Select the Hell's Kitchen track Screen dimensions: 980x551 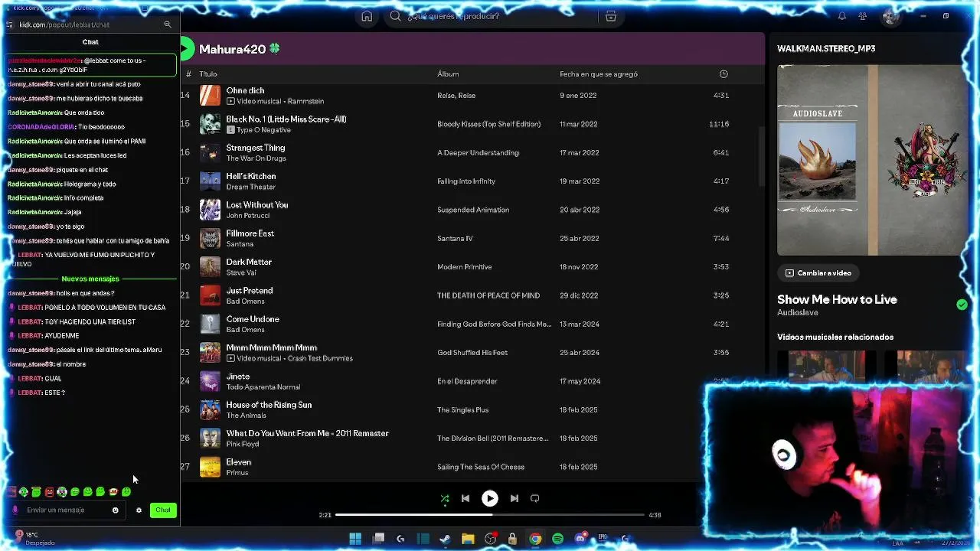251,176
